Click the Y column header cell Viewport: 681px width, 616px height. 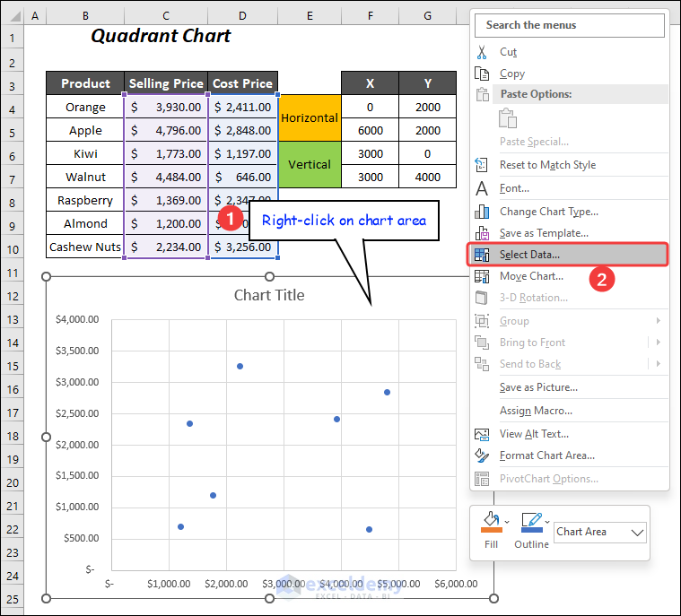coord(428,83)
